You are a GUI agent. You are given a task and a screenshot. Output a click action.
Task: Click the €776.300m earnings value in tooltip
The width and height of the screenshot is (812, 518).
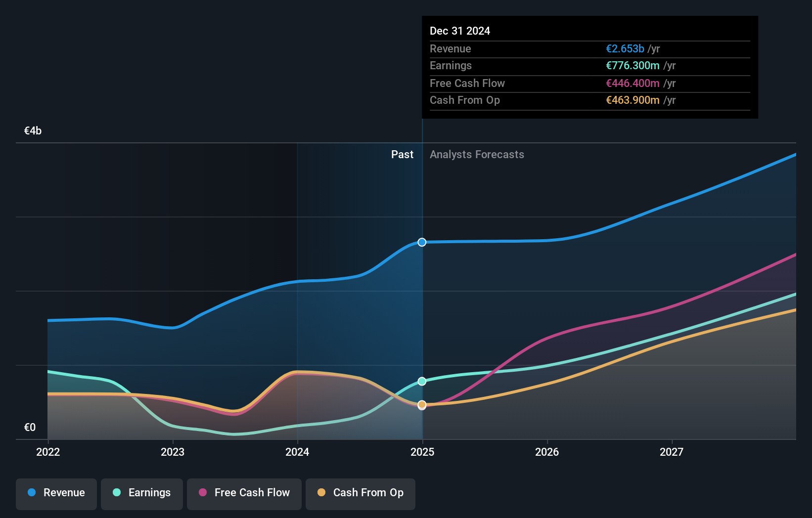click(633, 66)
